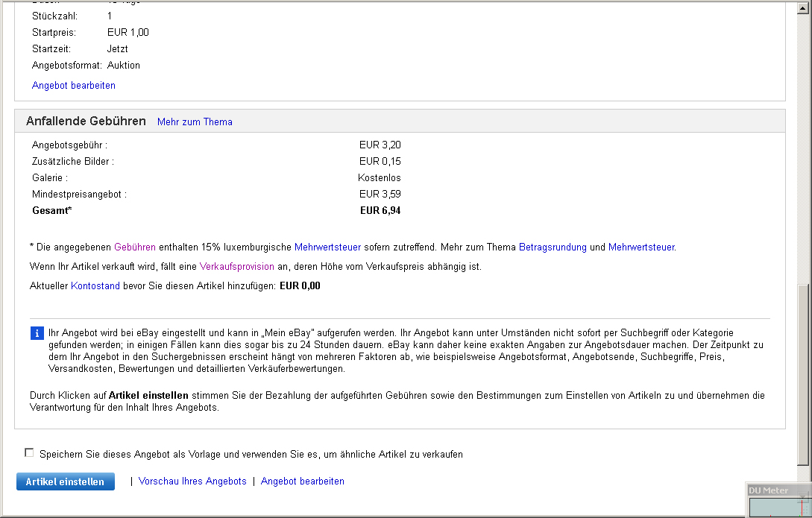812x518 pixels.
Task: Click the scrollbar up arrow
Action: pyautogui.click(x=803, y=6)
